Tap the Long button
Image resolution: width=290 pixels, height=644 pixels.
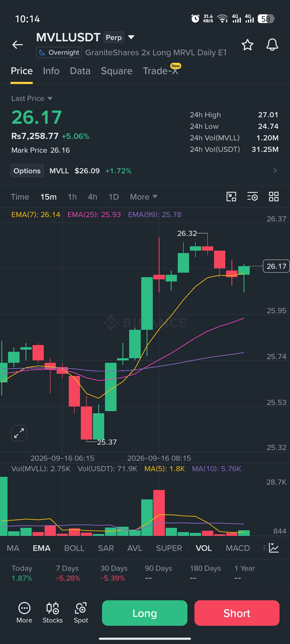tap(145, 613)
